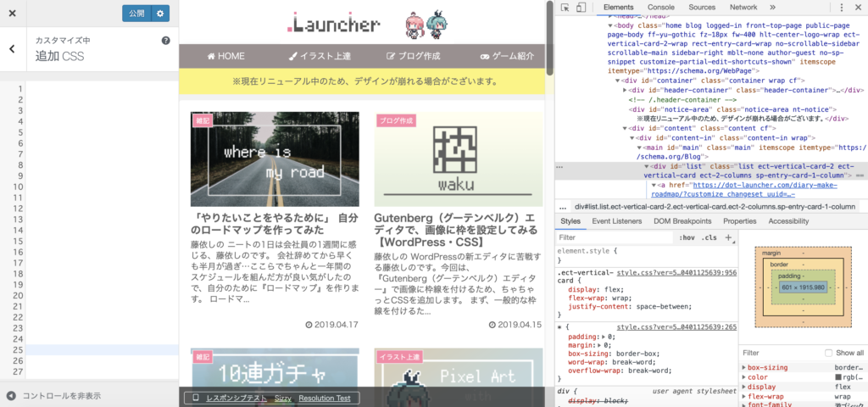
Task: Collapse the div#container node
Action: coord(618,81)
